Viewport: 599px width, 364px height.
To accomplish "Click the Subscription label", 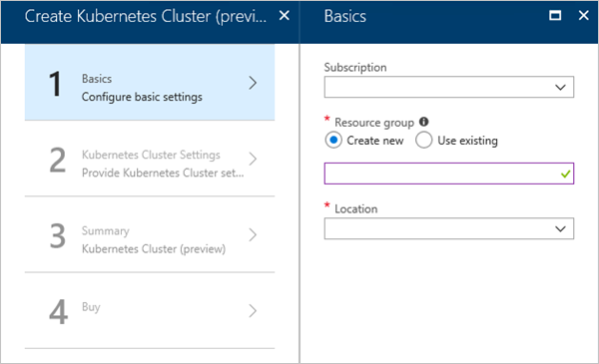I will [x=355, y=68].
